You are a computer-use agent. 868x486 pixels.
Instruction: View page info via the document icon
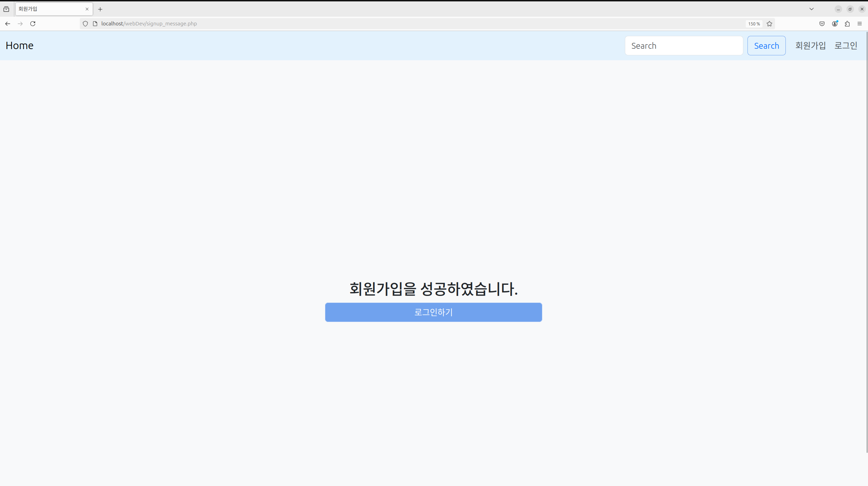(x=95, y=23)
